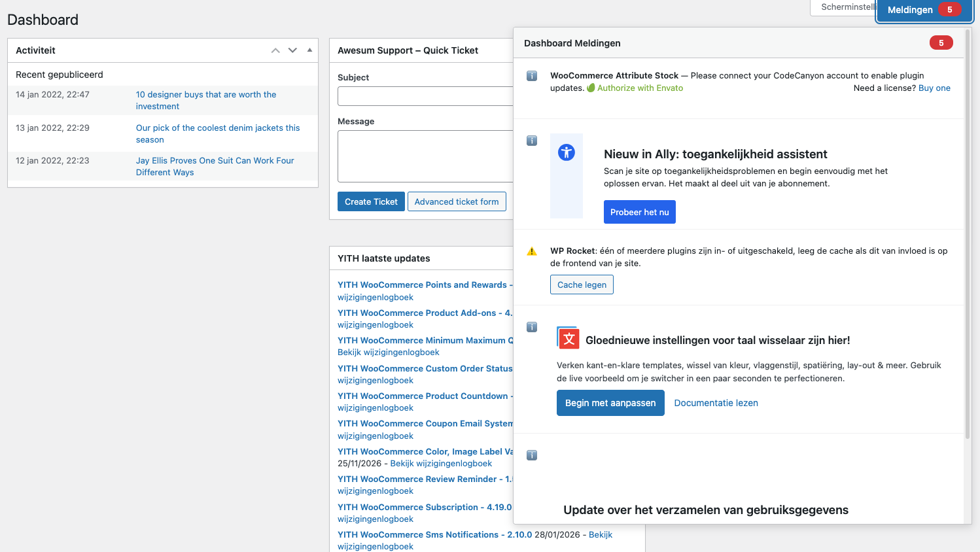
Task: Click the Probeer het nu button
Action: coord(639,212)
